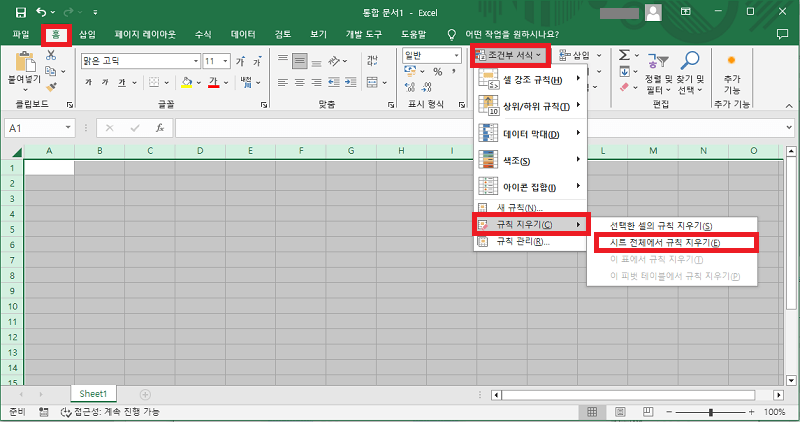
Task: Open the 상위/하위 규칙 submenu
Action: [x=531, y=106]
